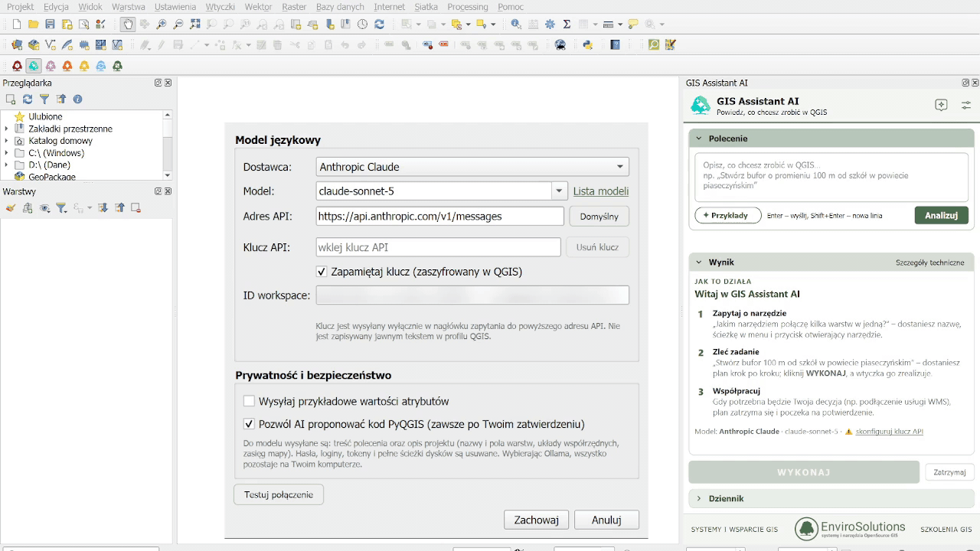Collapse the Wynik section

(x=699, y=262)
